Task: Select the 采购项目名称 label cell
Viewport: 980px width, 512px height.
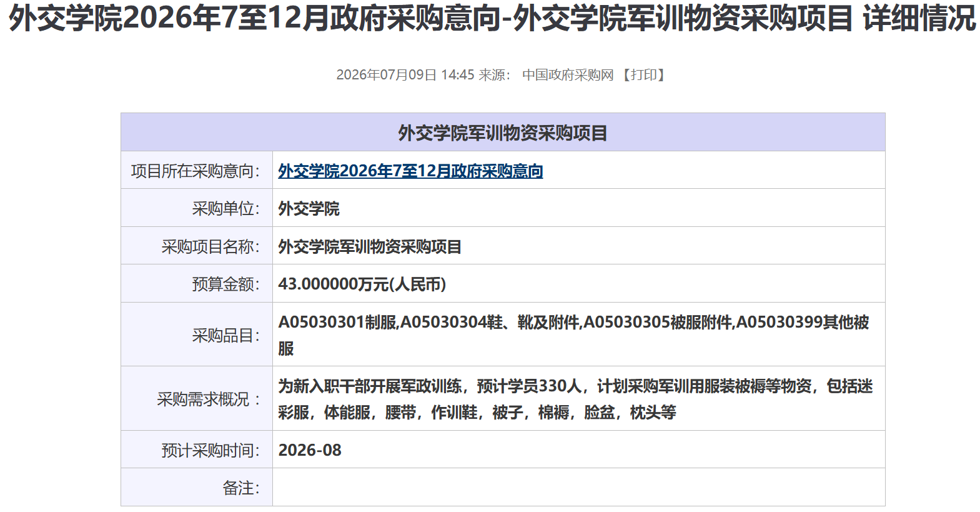Action: (197, 246)
